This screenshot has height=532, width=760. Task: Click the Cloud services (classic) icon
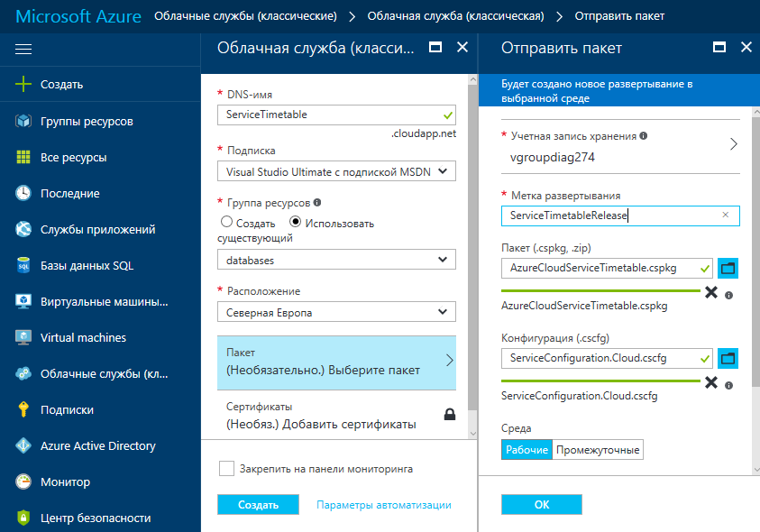pos(23,373)
